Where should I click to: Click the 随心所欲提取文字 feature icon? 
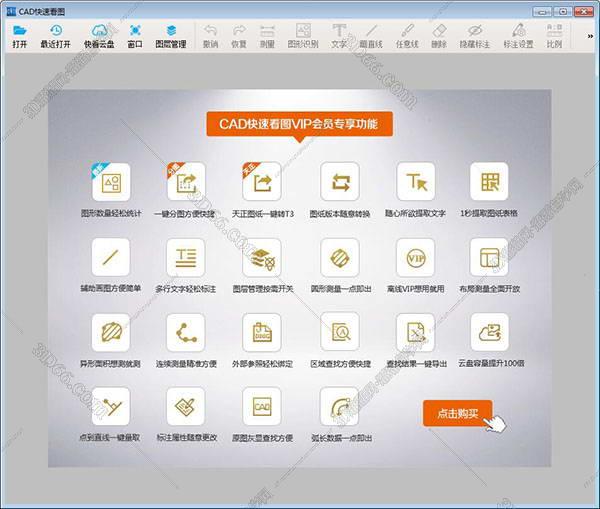click(416, 182)
